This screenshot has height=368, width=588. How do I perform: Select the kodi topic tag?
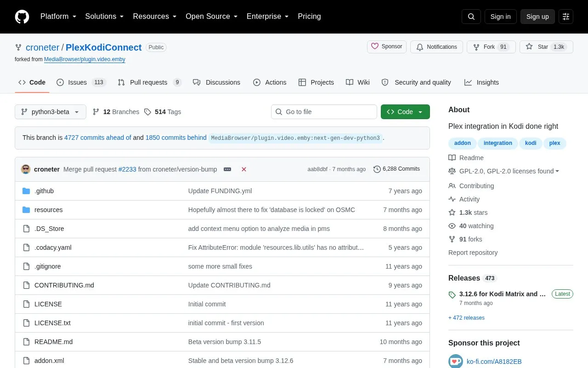click(531, 143)
